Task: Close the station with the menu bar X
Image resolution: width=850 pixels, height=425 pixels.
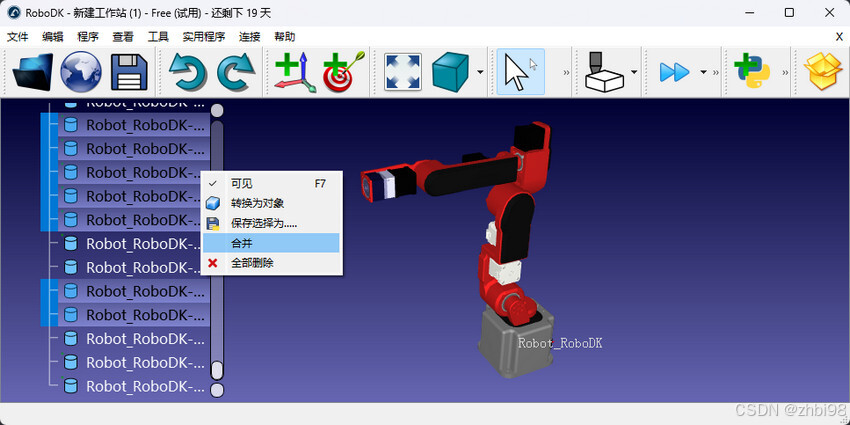Action: 839,37
